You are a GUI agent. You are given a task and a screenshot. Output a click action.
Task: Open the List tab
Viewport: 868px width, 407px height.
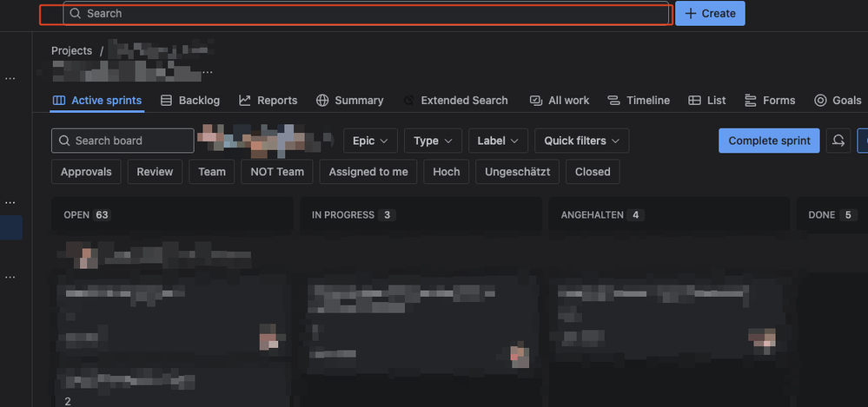(707, 100)
